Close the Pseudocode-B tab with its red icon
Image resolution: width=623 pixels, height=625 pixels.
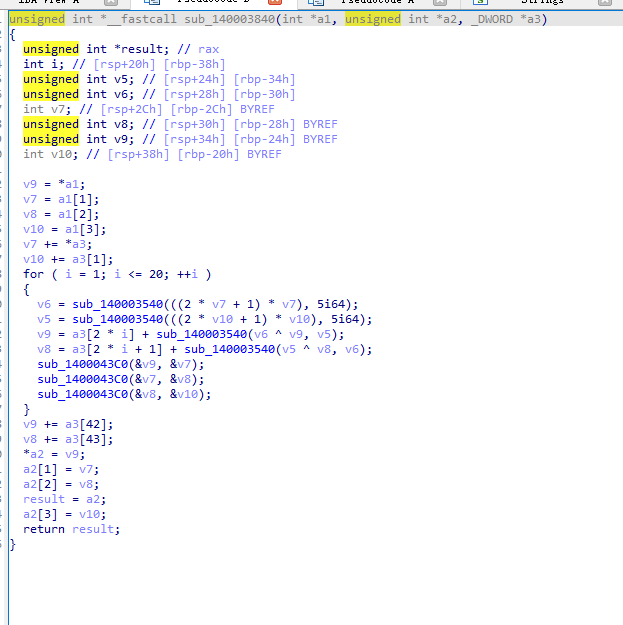275,3
